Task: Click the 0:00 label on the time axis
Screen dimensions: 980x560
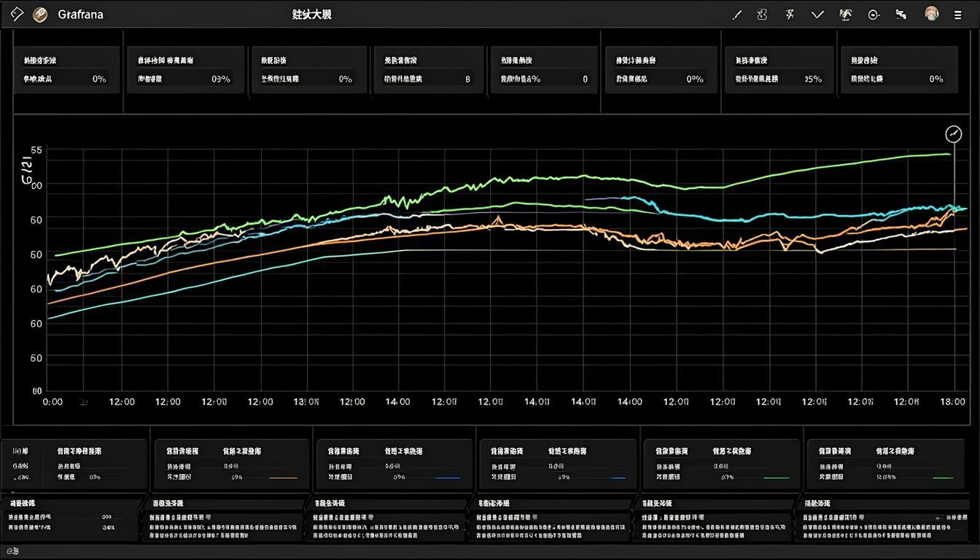Action: coord(52,402)
